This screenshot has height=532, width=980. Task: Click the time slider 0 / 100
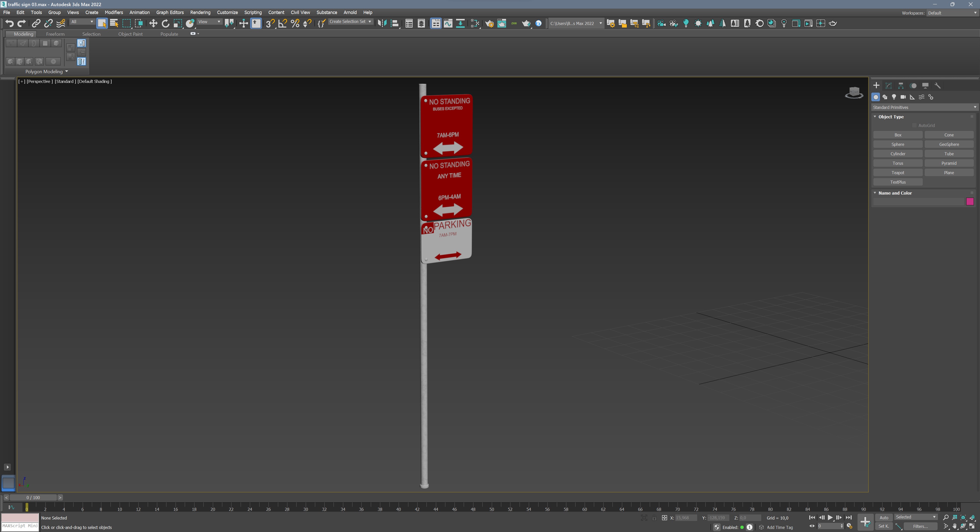(x=33, y=497)
